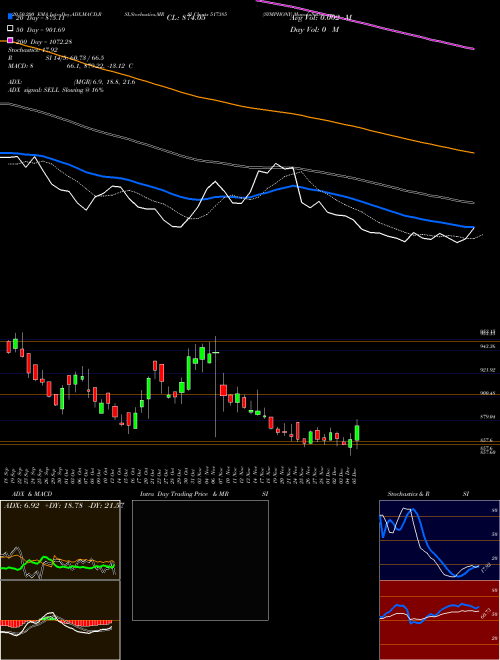
Task: Open the ADX indicator chart panel
Action: pos(60,540)
